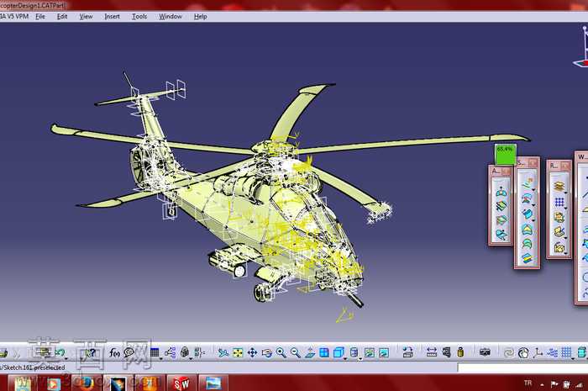Click the Design Table icon
Image resolution: width=588 pixels, height=391 pixels.
(x=155, y=352)
